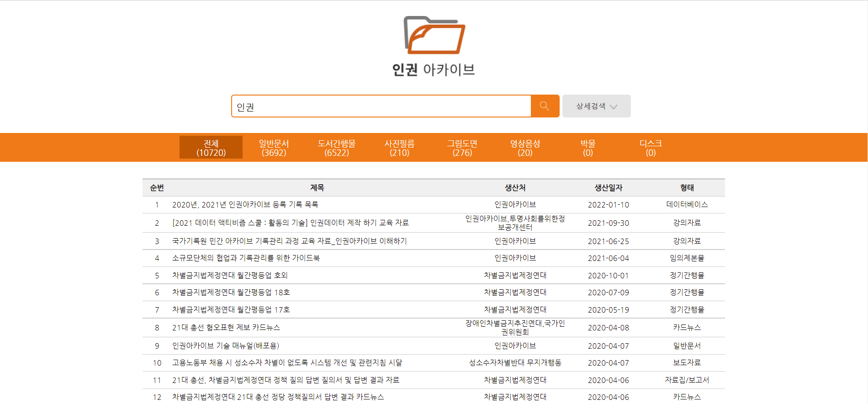868x404 pixels.
Task: Open 2020년, 2021년 인권아카이브 등록 기록 목록
Action: (245, 205)
